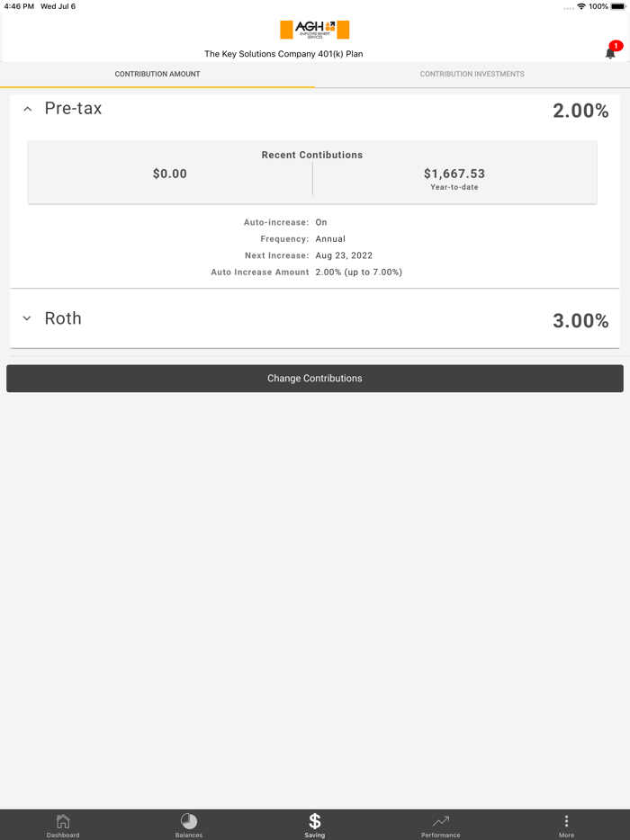The height and width of the screenshot is (840, 630).
Task: Select the 2.00% Pre-tax rate
Action: tap(580, 110)
